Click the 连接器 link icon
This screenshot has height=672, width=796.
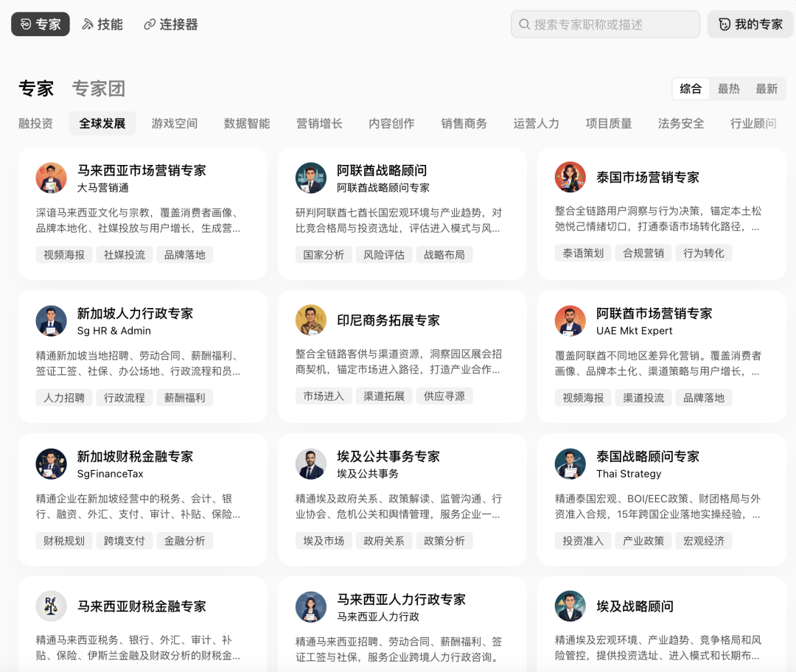click(150, 24)
